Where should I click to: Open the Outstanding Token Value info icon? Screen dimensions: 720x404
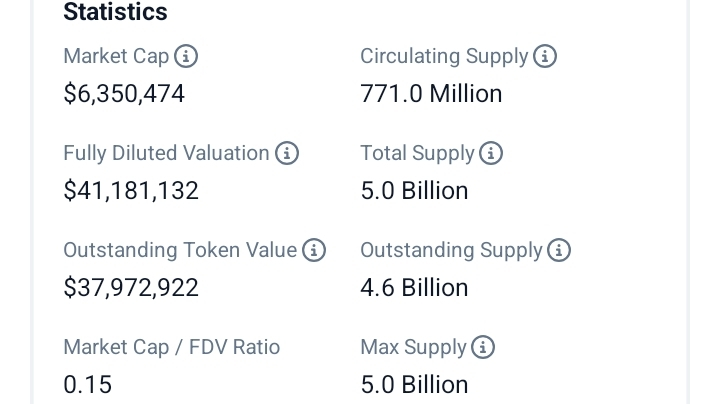tap(314, 250)
